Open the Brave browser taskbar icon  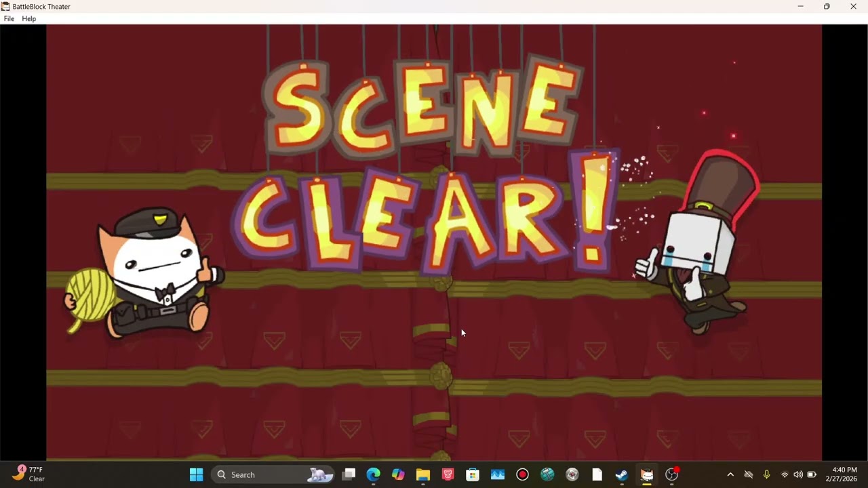pyautogui.click(x=448, y=474)
